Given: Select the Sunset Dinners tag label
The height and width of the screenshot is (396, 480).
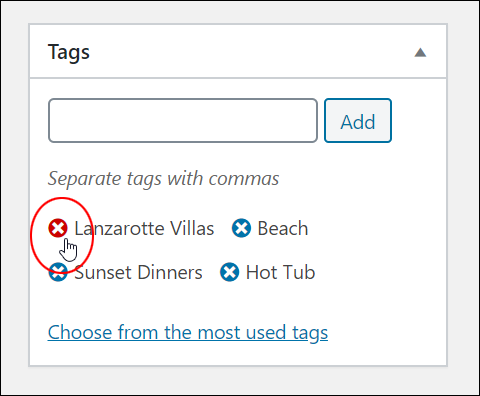Looking at the screenshot, I should (138, 273).
